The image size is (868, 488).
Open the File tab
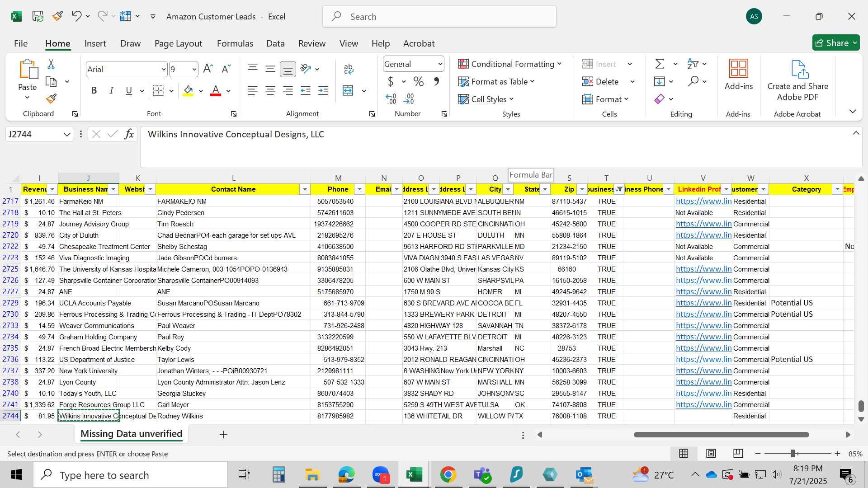(x=21, y=43)
